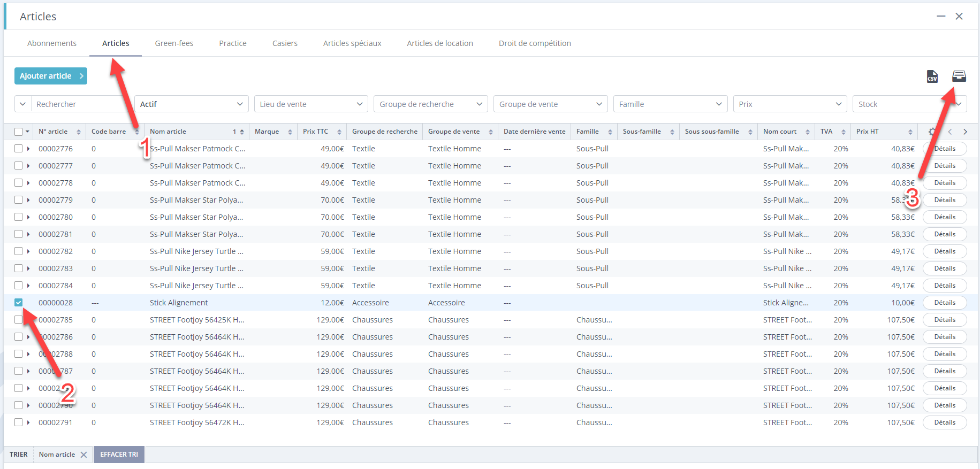Screen dimensions: 980x469
Task: Open column settings gear icon
Action: [x=932, y=132]
